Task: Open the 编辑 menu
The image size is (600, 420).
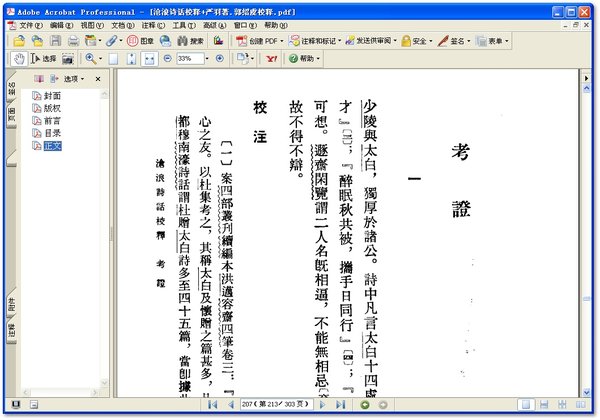Action: [61, 26]
